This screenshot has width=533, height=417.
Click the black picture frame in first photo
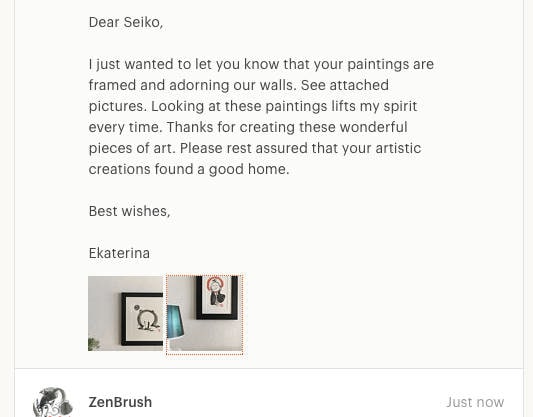click(x=142, y=319)
